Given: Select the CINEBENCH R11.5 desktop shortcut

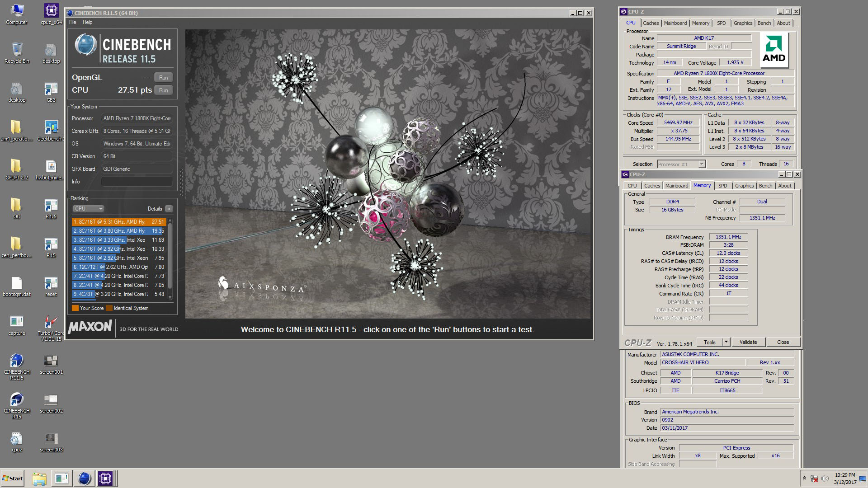Looking at the screenshot, I should pos(17,366).
